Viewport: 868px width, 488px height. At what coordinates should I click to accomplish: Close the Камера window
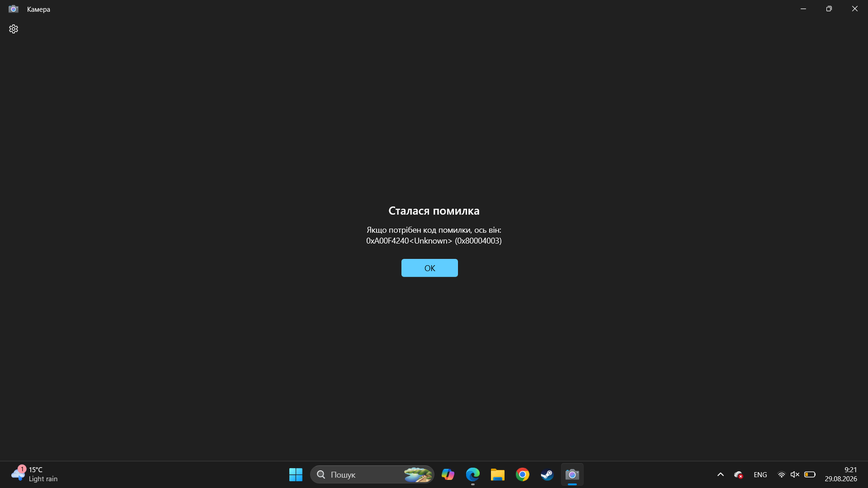[854, 9]
